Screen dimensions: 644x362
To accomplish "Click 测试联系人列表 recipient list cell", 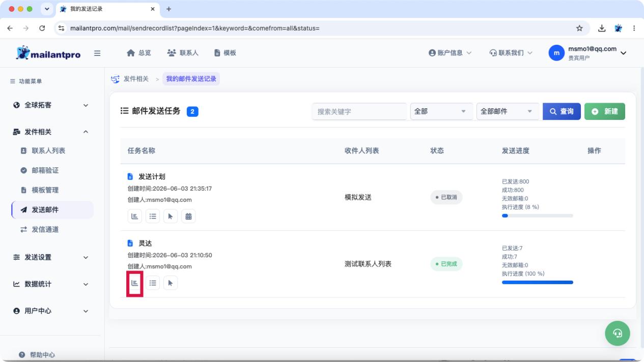I will 368,264.
